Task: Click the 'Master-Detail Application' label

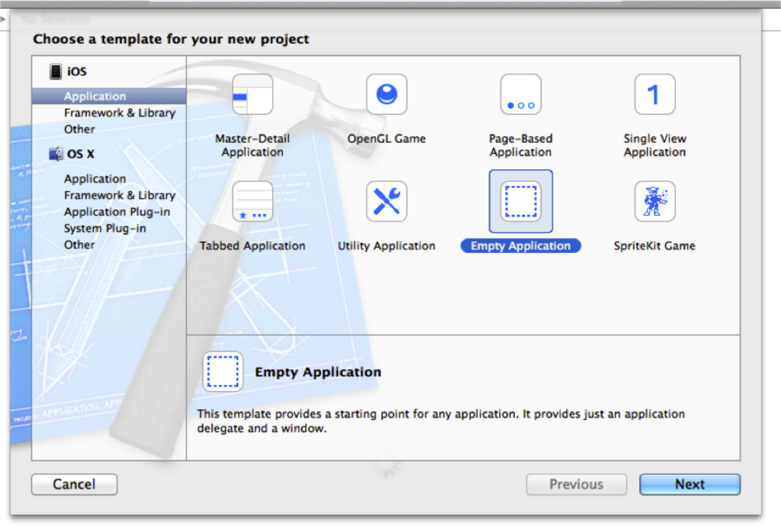Action: 252,145
